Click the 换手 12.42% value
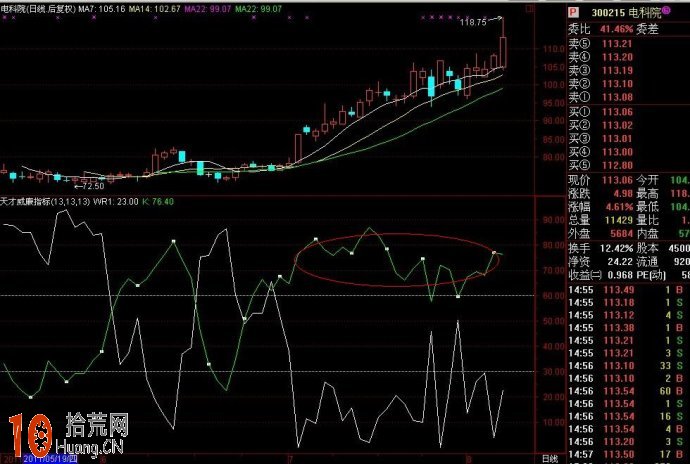The height and width of the screenshot is (464, 690). [x=616, y=248]
